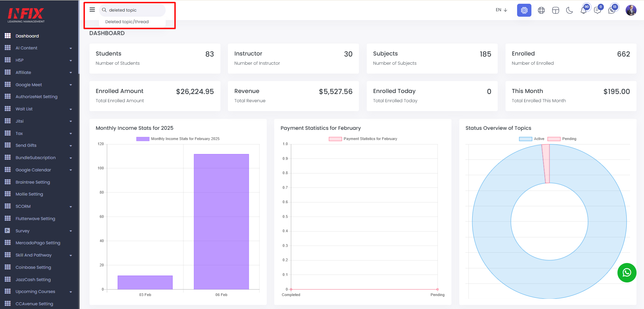Select Dashboard in the sidebar
This screenshot has width=644, height=309.
tap(27, 36)
